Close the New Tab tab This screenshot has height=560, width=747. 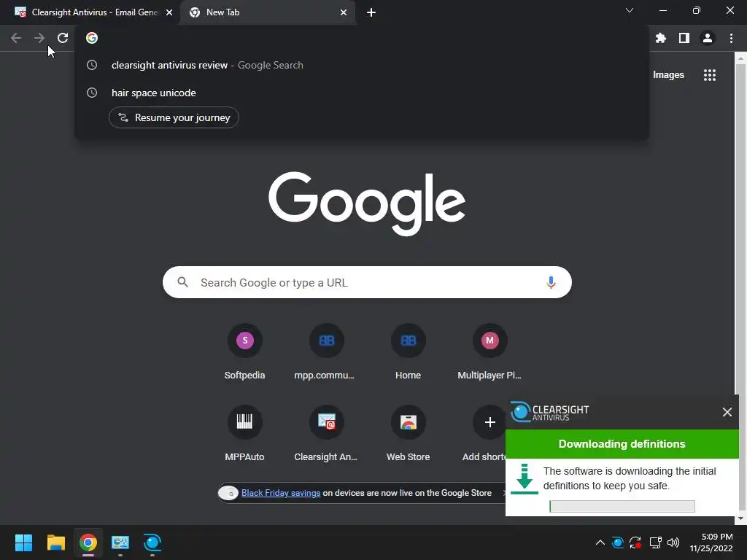[344, 12]
